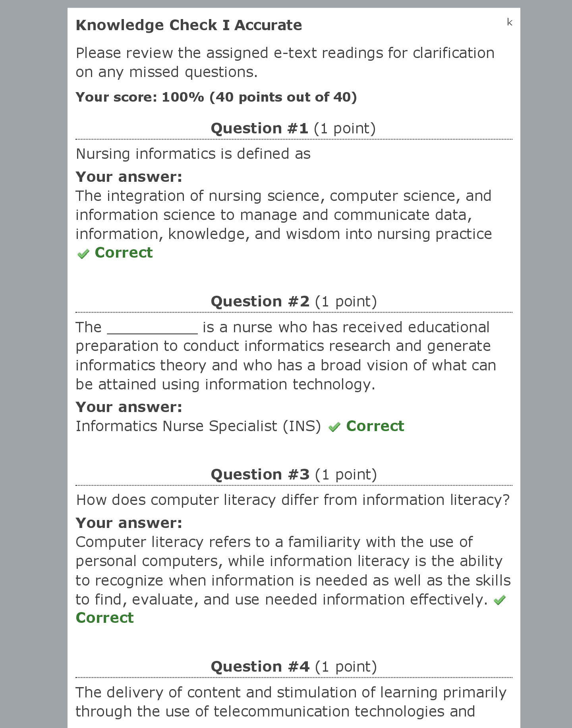The width and height of the screenshot is (572, 728).
Task: Click the gray backdrop outside the dialog
Action: (x=33, y=357)
